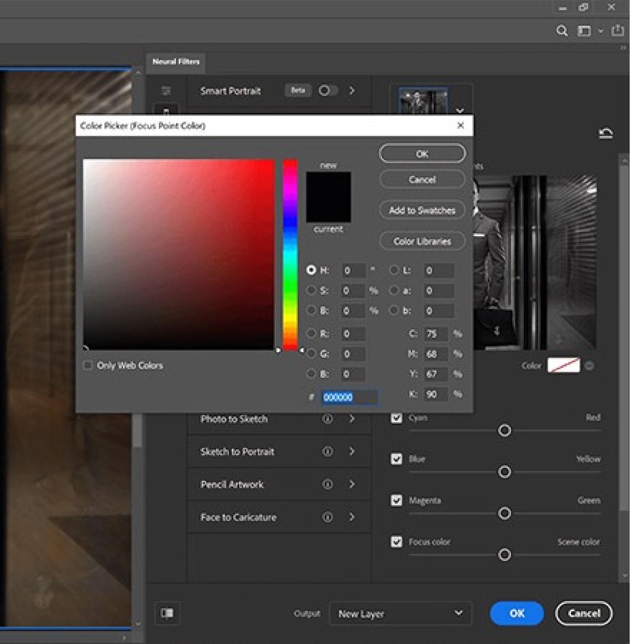The width and height of the screenshot is (644, 644).
Task: Click info icon beside Face to Caricature
Action: pos(328,517)
